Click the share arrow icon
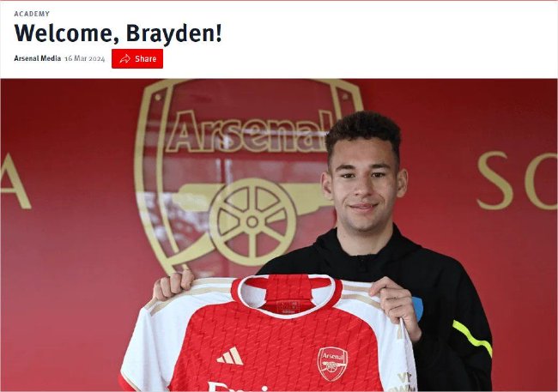 (125, 58)
